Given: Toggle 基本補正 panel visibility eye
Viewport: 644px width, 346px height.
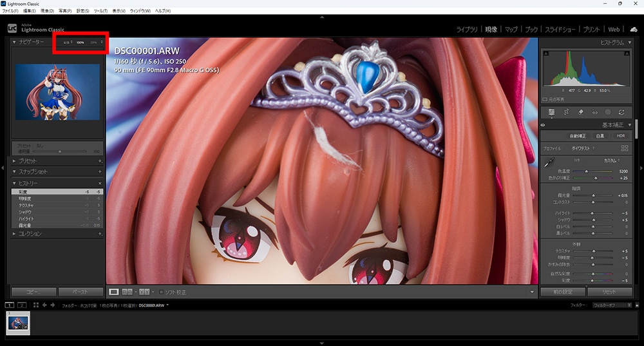Looking at the screenshot, I should point(543,125).
